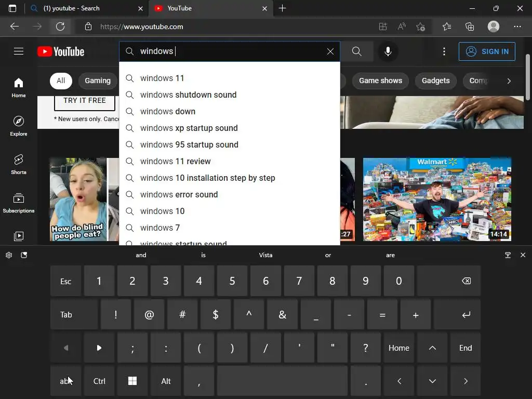Open the How do blind people eat video

[x=84, y=199]
